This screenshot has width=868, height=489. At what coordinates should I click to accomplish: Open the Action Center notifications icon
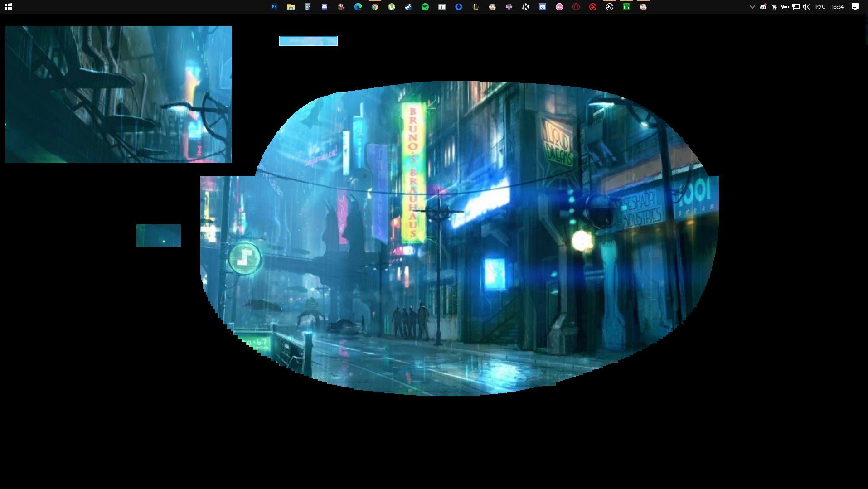coord(855,7)
